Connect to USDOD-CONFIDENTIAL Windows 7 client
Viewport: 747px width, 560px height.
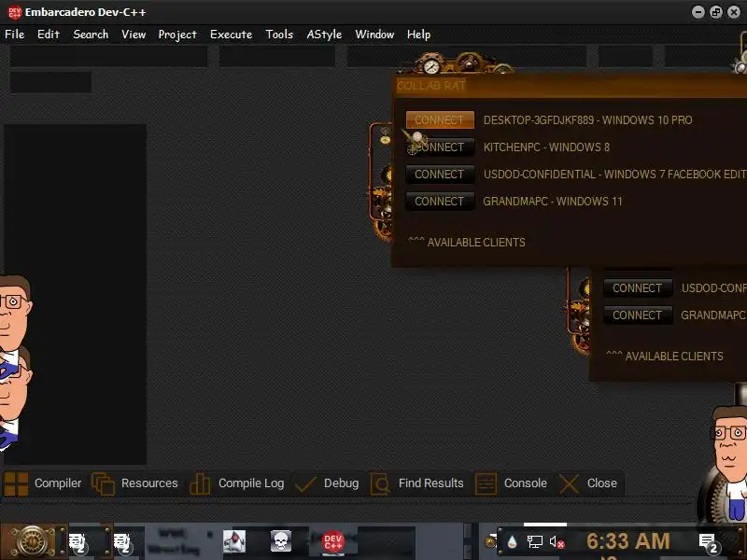tap(440, 175)
